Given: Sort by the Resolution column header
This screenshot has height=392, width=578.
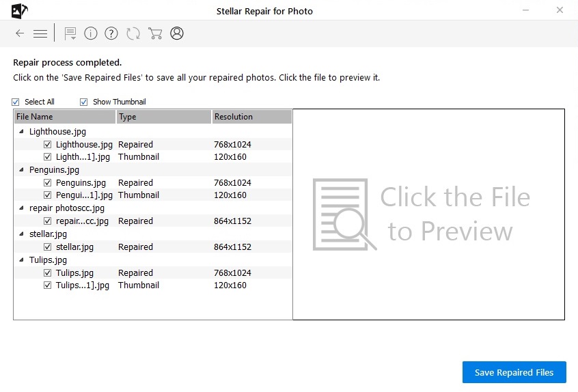Looking at the screenshot, I should coord(252,117).
